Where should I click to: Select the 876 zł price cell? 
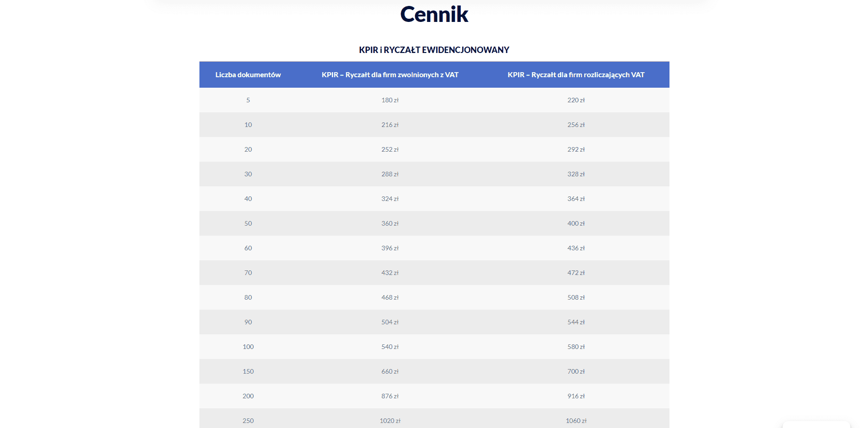[390, 396]
